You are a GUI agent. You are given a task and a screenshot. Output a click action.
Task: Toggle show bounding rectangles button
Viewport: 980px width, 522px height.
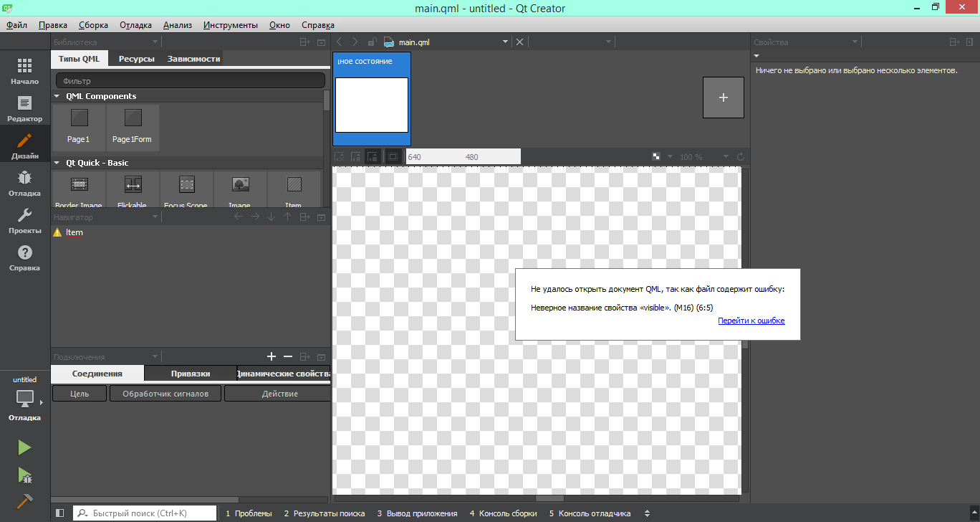[x=393, y=156]
